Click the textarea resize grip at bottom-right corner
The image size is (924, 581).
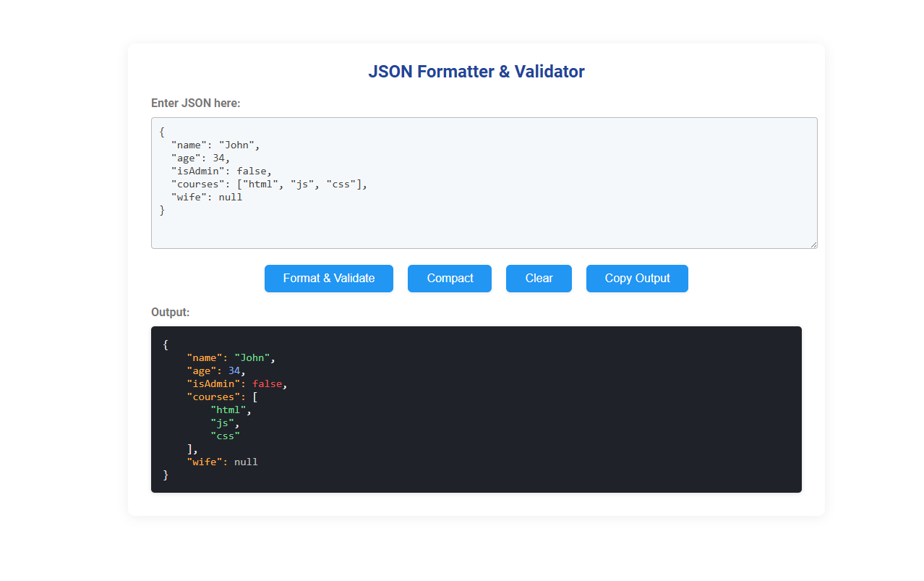[x=814, y=245]
